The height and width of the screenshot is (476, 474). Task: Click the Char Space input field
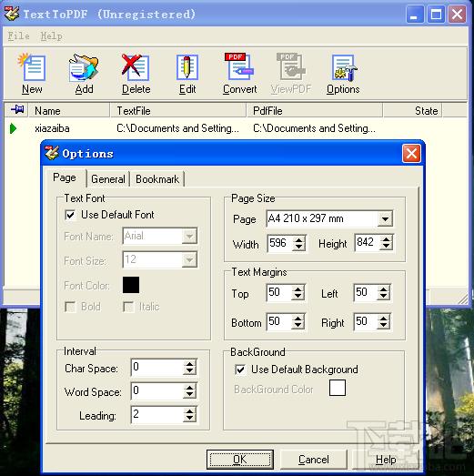(157, 367)
